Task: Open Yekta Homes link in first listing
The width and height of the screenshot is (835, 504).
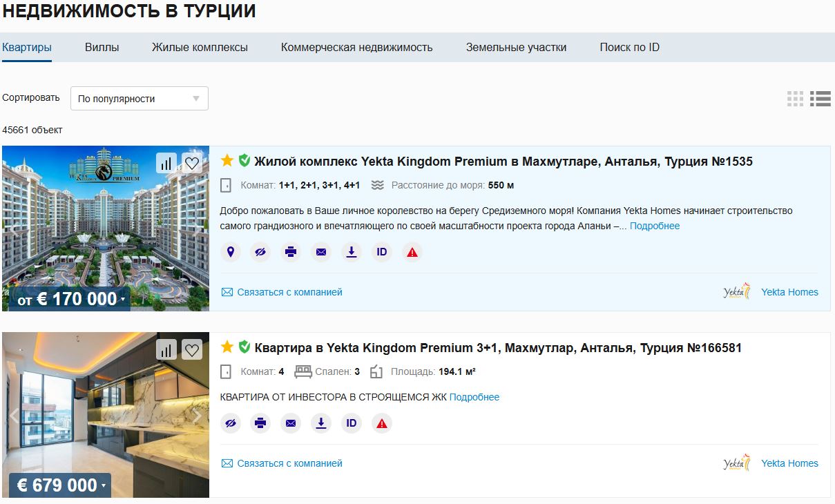Action: pyautogui.click(x=789, y=292)
